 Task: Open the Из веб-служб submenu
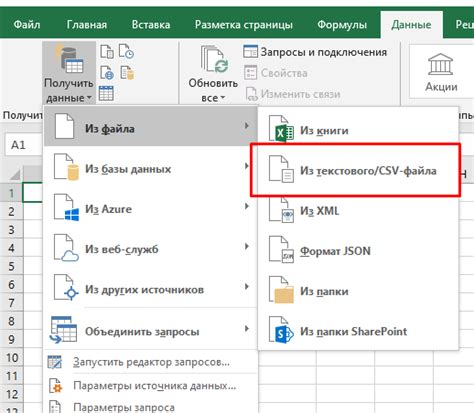[151, 249]
